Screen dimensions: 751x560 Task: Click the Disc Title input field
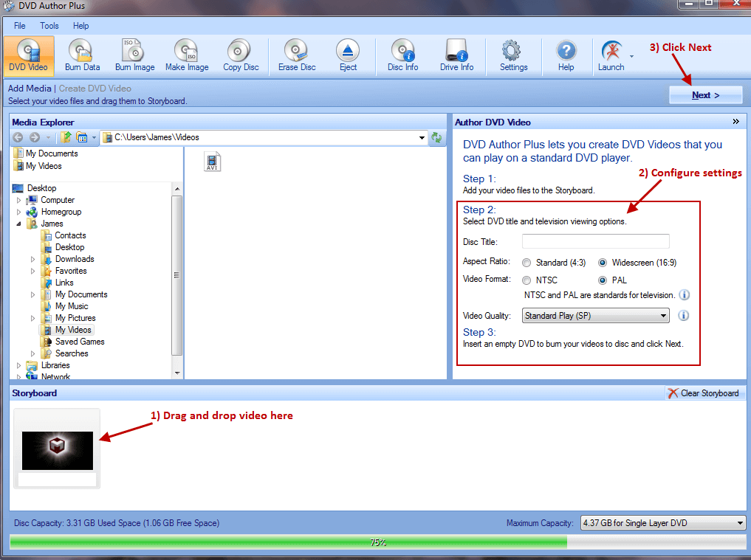[595, 241]
